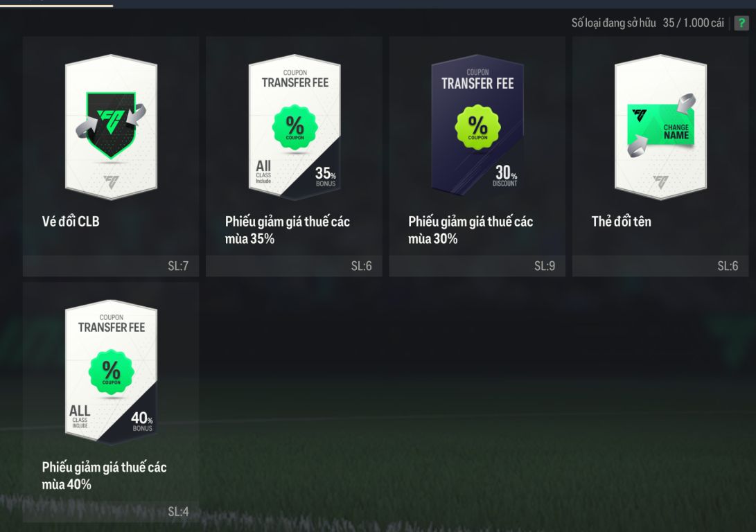Click the 'Thẻ đổi tên' item title
The width and height of the screenshot is (756, 532).
621,221
